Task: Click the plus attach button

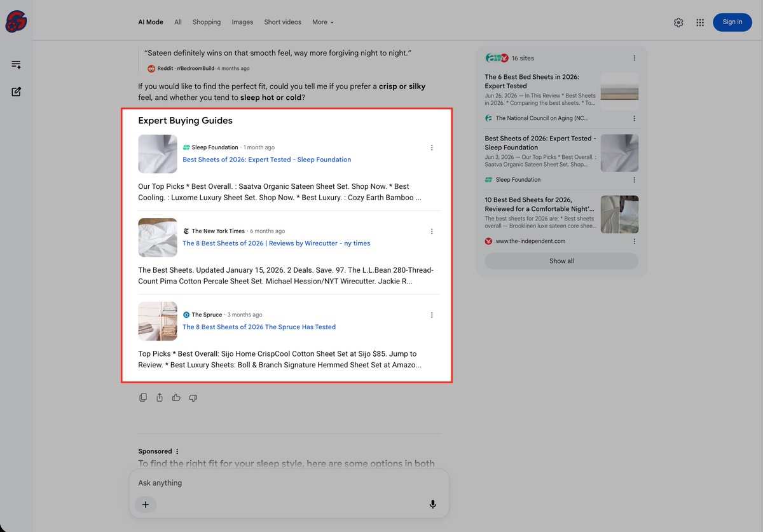Action: point(146,505)
